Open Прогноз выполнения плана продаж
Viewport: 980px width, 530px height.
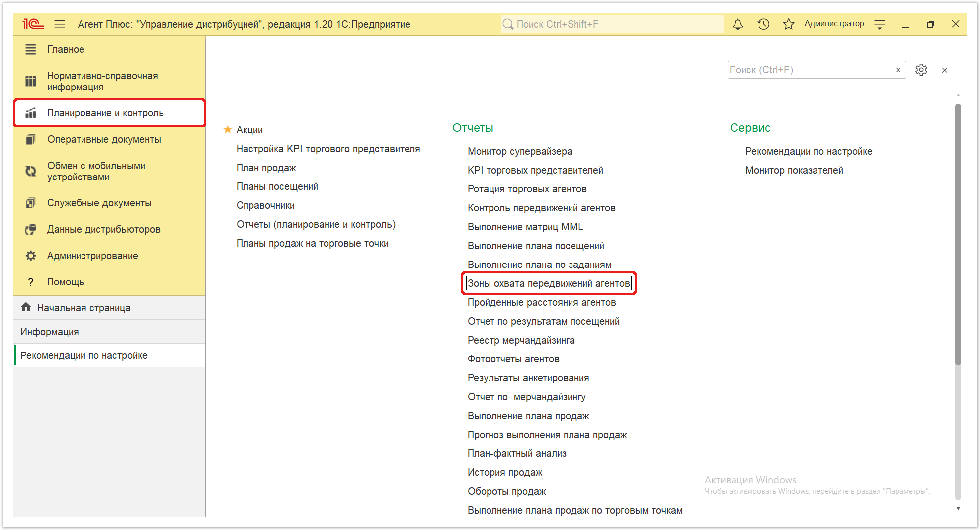(x=547, y=435)
